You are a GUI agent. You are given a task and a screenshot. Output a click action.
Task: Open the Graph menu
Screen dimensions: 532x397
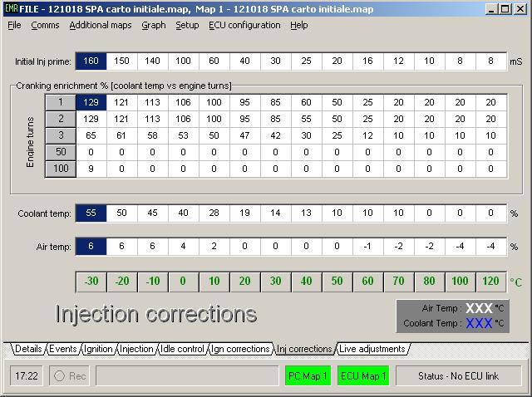[x=153, y=25]
